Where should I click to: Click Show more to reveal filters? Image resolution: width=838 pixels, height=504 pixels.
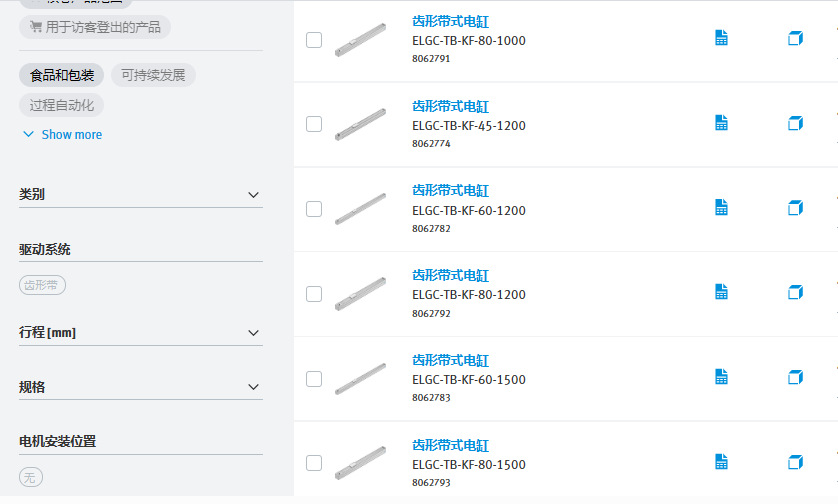(x=62, y=135)
